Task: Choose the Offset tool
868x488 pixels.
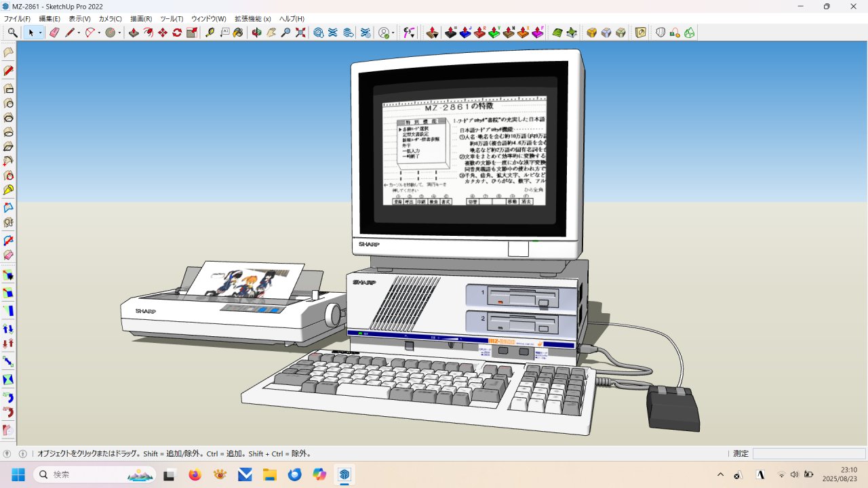Action: (x=148, y=33)
